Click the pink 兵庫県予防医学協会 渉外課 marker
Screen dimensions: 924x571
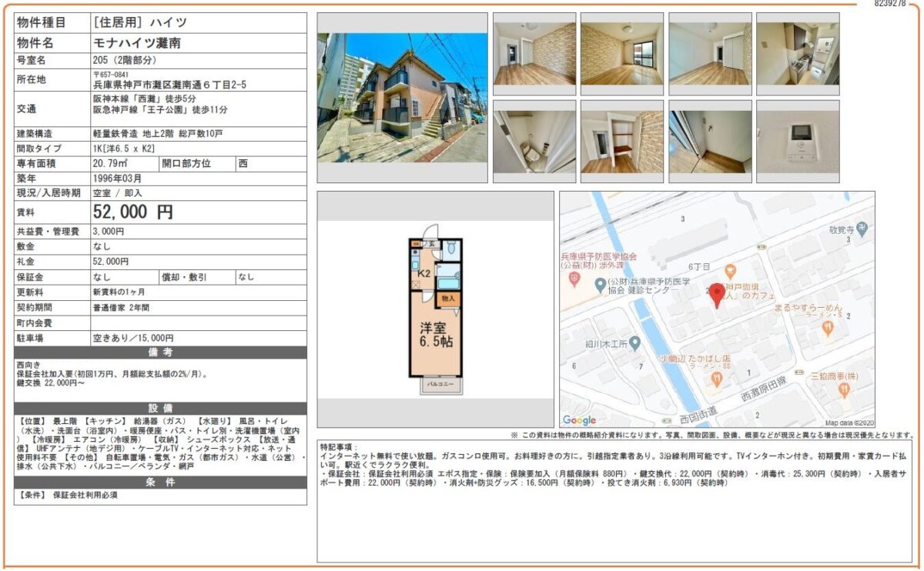[573, 279]
